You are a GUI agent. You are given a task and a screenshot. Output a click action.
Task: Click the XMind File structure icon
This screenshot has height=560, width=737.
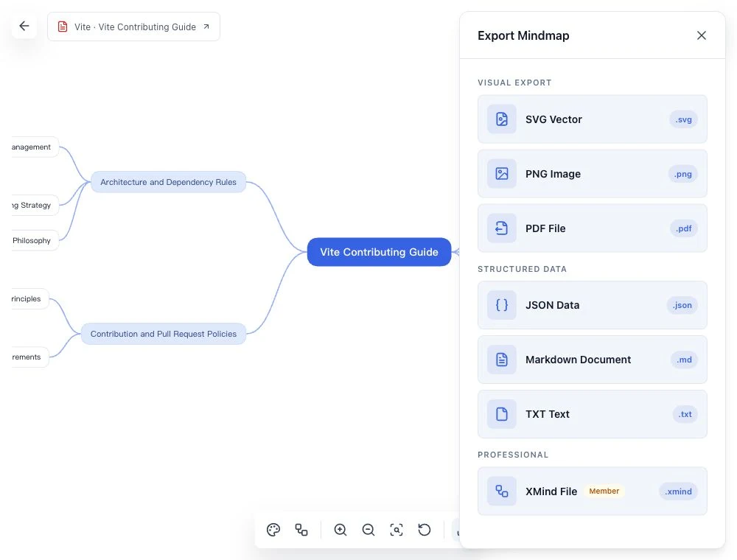pyautogui.click(x=501, y=491)
